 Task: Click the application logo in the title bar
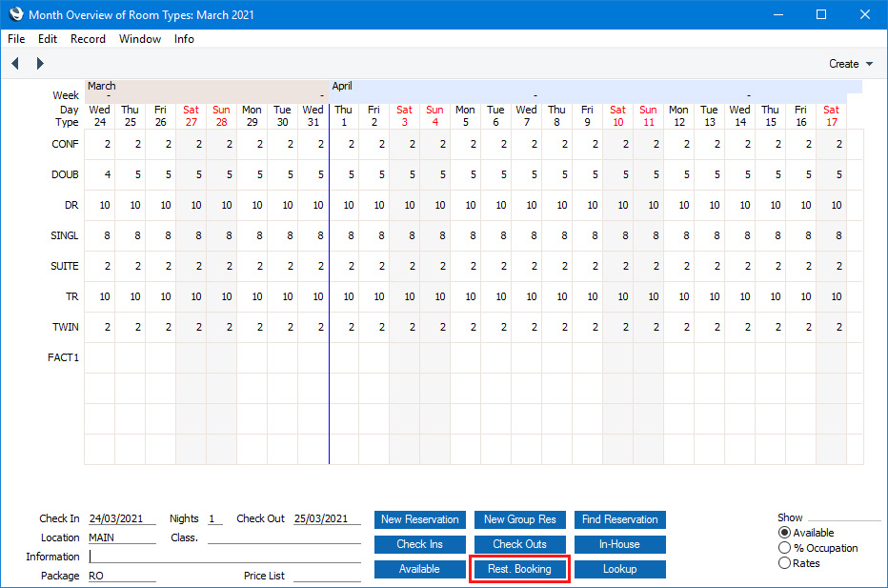tap(16, 14)
